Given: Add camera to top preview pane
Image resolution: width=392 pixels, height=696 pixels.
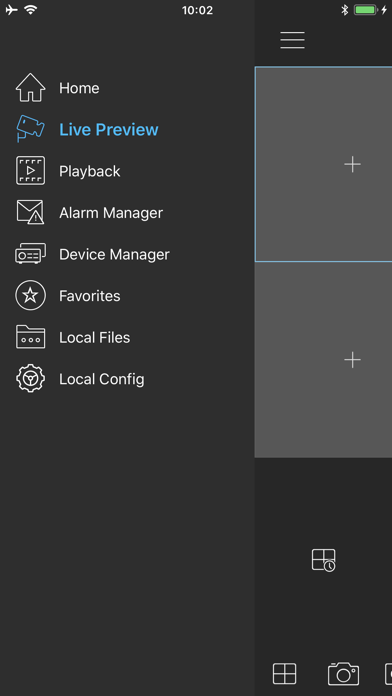Looking at the screenshot, I should (352, 164).
